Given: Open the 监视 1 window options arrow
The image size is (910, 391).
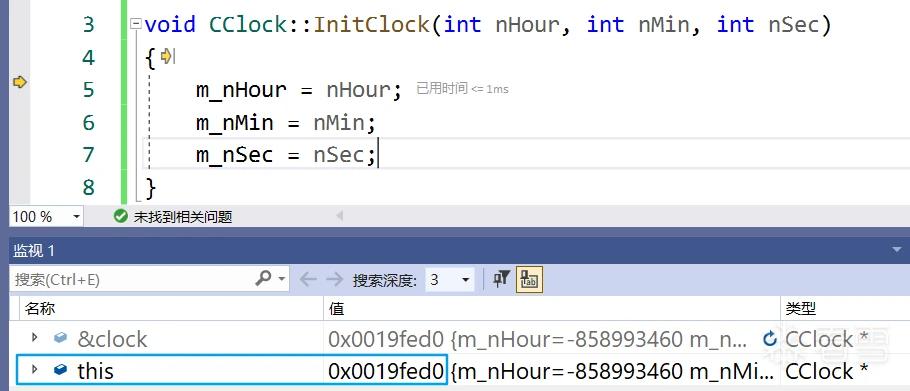Looking at the screenshot, I should pyautogui.click(x=897, y=249).
